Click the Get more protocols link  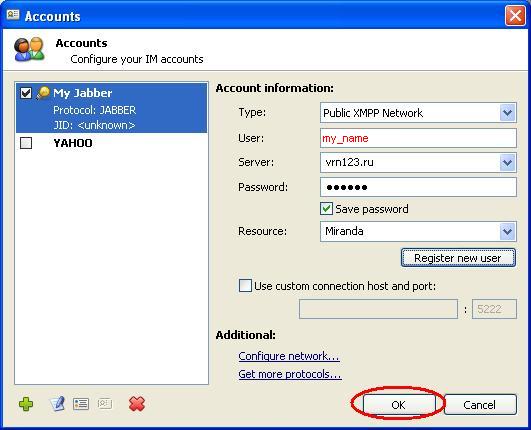pyautogui.click(x=290, y=374)
